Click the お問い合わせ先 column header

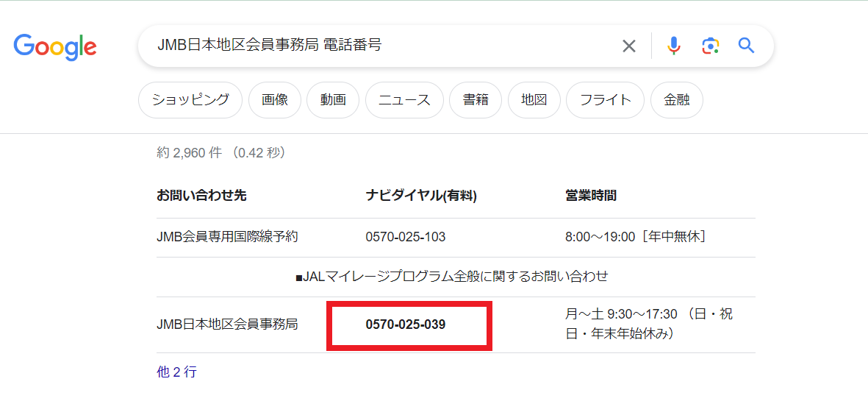(x=201, y=196)
